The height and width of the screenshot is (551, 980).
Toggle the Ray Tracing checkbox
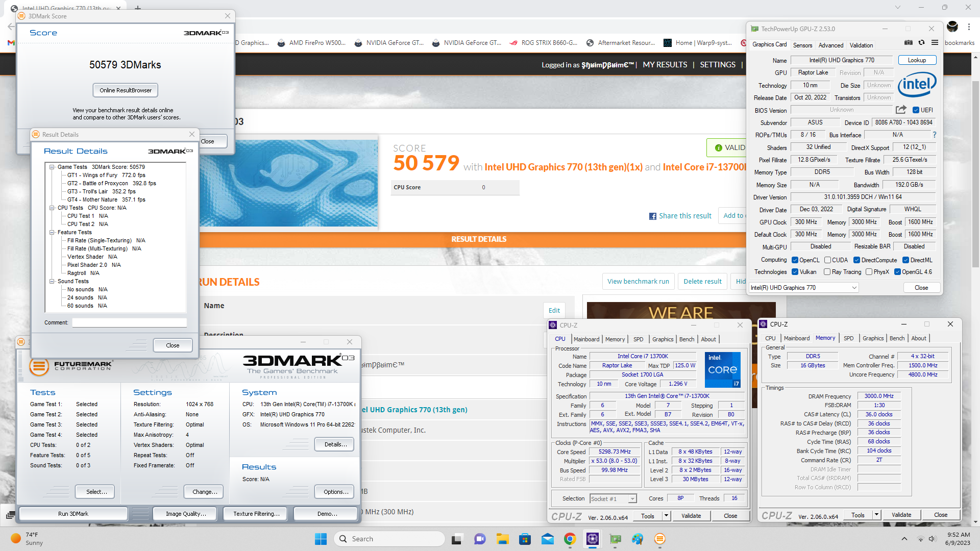(x=827, y=272)
